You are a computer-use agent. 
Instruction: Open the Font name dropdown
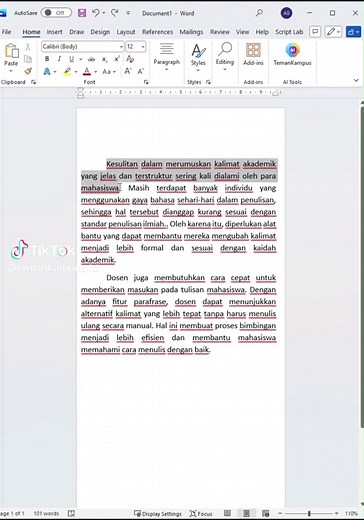(x=121, y=47)
